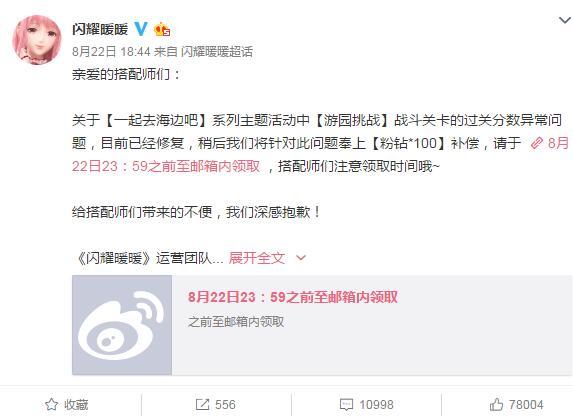Like the post with thumbs-up icon
This screenshot has width=573, height=420.
[496, 404]
